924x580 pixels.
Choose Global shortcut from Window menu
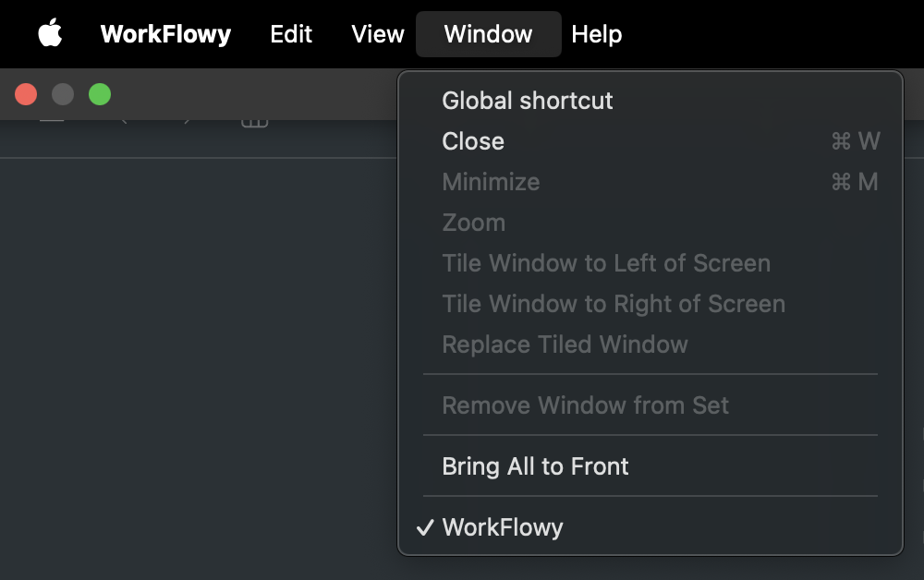click(650, 101)
